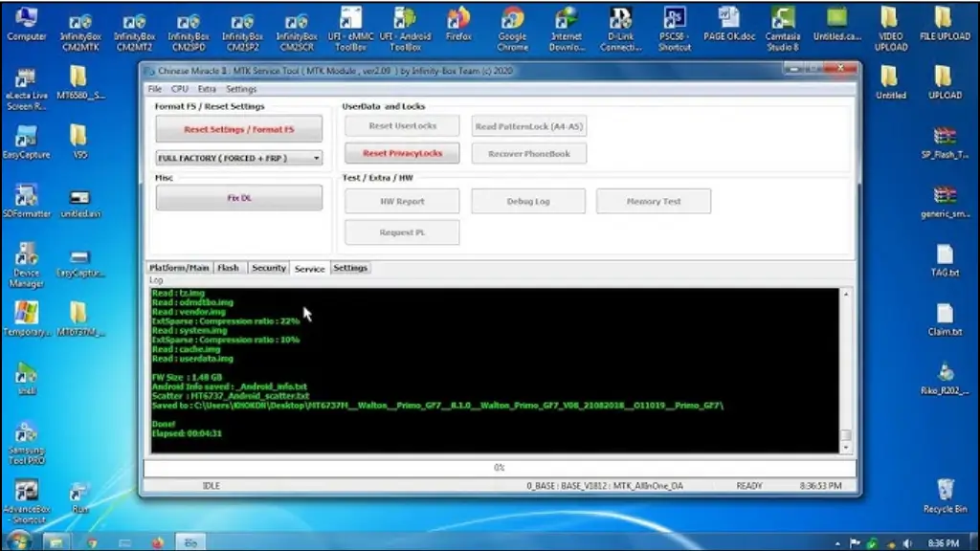Open FILE UPLOAD folder
980x551 pixels.
945,25
